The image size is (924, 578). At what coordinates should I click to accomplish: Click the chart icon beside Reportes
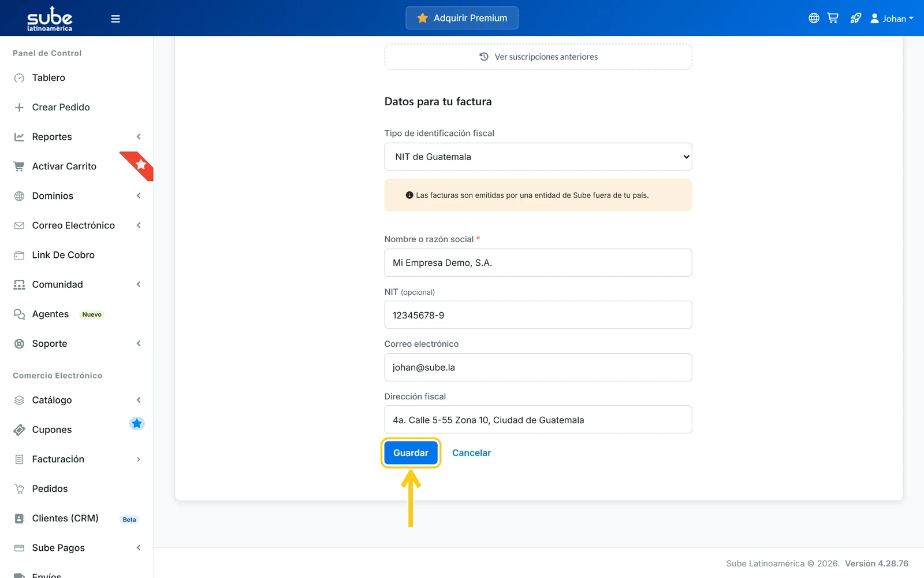pyautogui.click(x=19, y=137)
